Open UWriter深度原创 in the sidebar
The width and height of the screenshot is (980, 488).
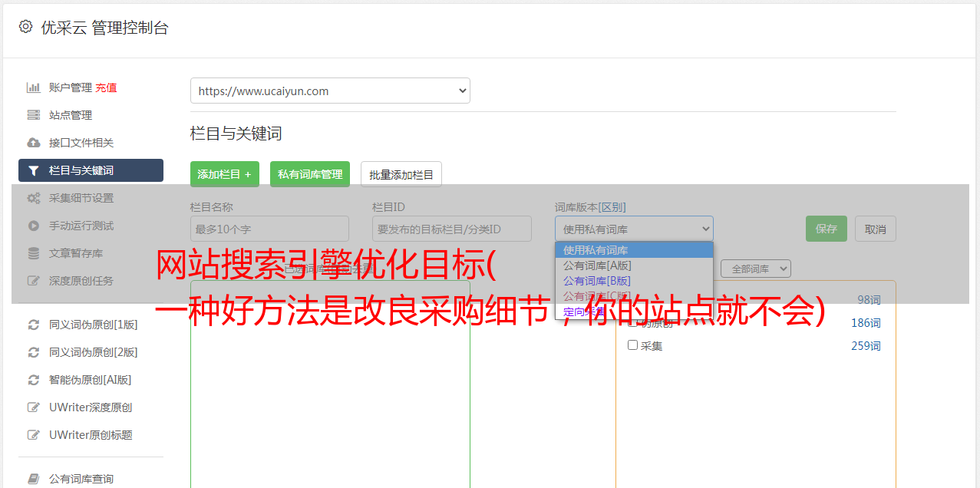point(91,407)
